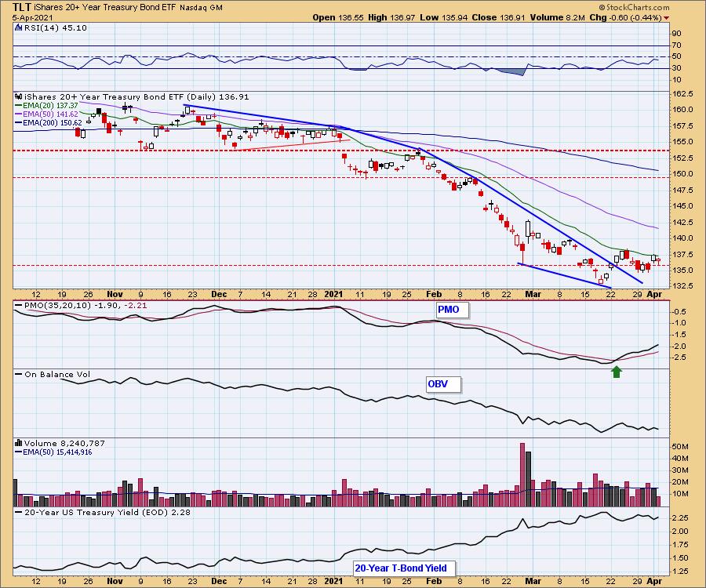Viewport: 706px width, 588px height.
Task: Click the volume axis label '10M'
Action: (680, 493)
